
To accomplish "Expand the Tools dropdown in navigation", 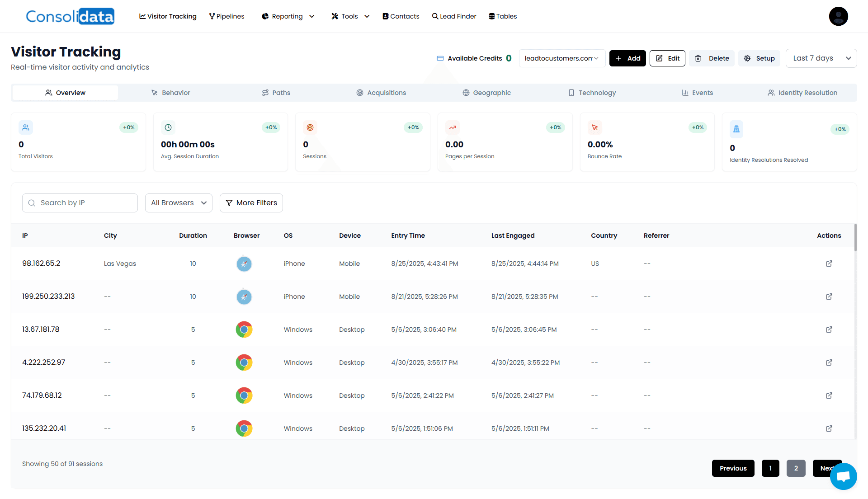I will point(350,16).
